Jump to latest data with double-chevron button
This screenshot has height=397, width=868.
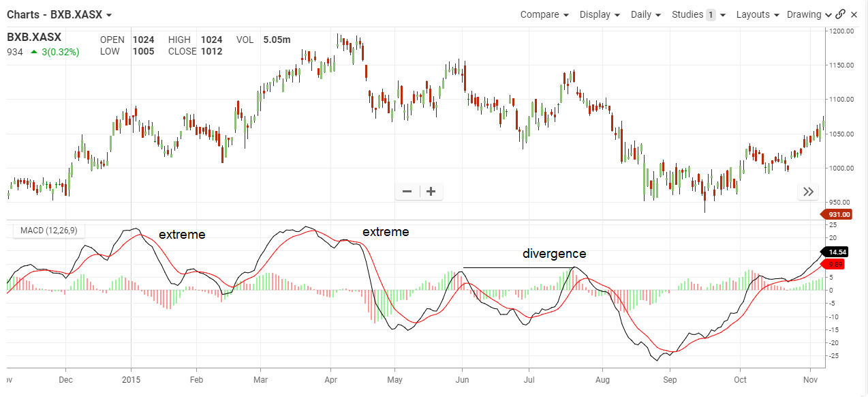pyautogui.click(x=808, y=192)
